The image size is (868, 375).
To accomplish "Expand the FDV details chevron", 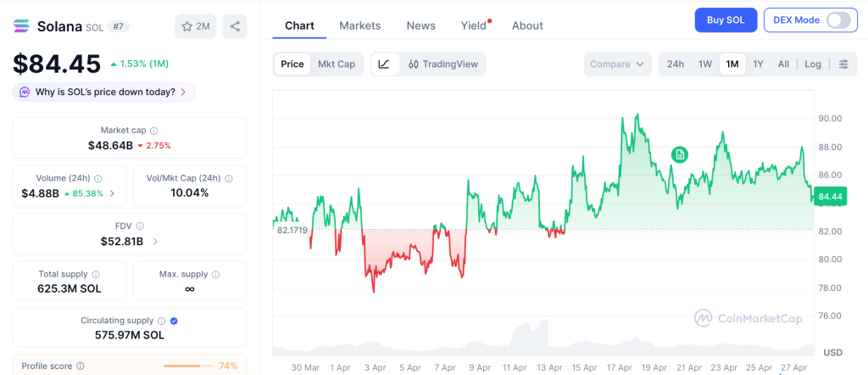I will (x=155, y=242).
